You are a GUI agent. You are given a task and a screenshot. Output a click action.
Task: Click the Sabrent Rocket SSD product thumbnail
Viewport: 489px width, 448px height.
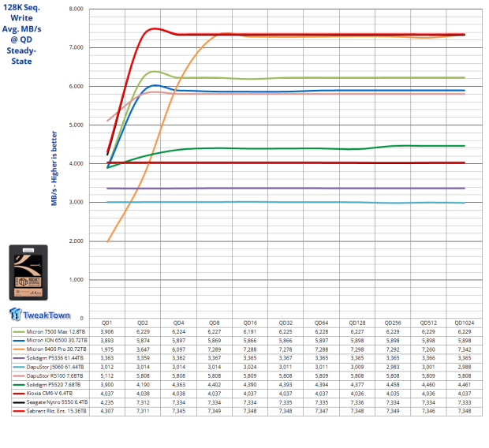coord(28,272)
